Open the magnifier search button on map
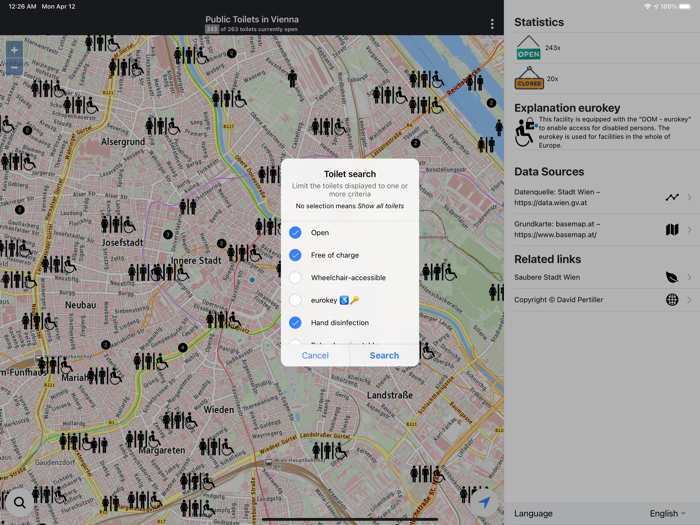 pos(19,503)
